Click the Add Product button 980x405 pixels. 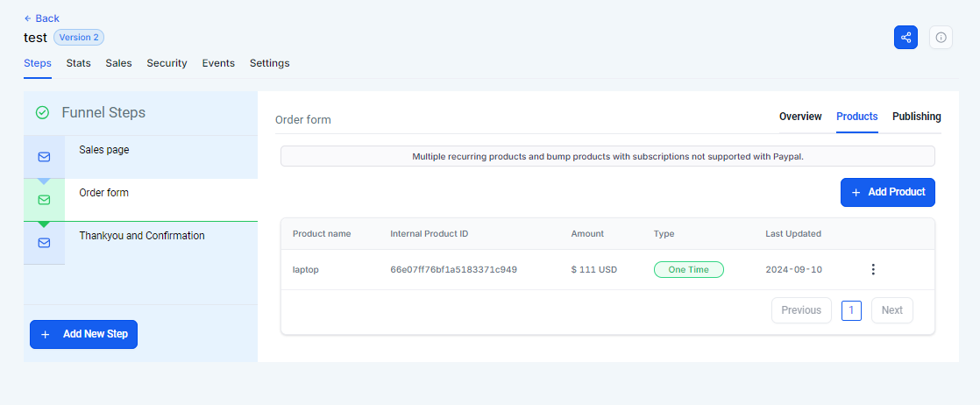[x=887, y=192]
